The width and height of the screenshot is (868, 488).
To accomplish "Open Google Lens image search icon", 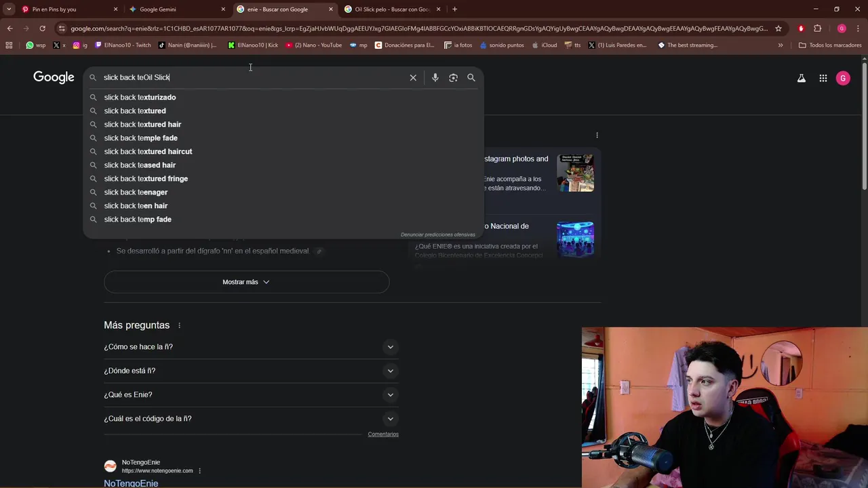I will coord(453,77).
